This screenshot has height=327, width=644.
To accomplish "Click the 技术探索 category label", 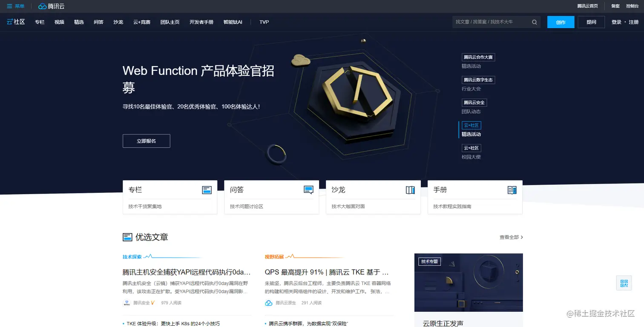I will click(132, 257).
